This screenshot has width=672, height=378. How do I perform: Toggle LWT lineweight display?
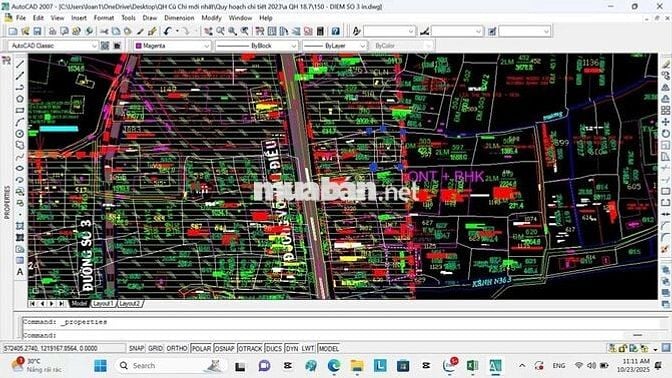coord(308,348)
